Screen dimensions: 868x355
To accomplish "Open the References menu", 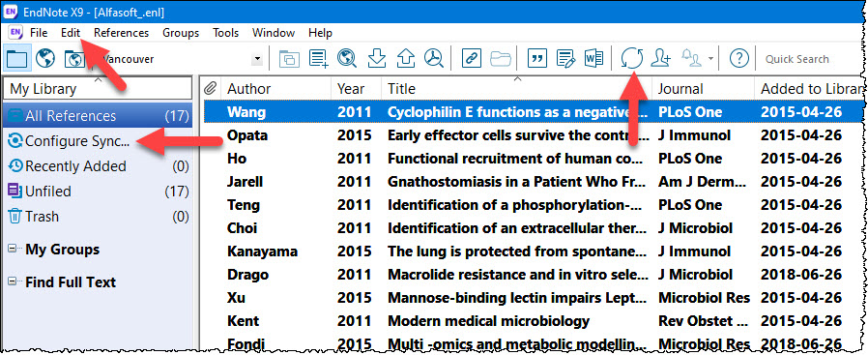I will [x=121, y=33].
